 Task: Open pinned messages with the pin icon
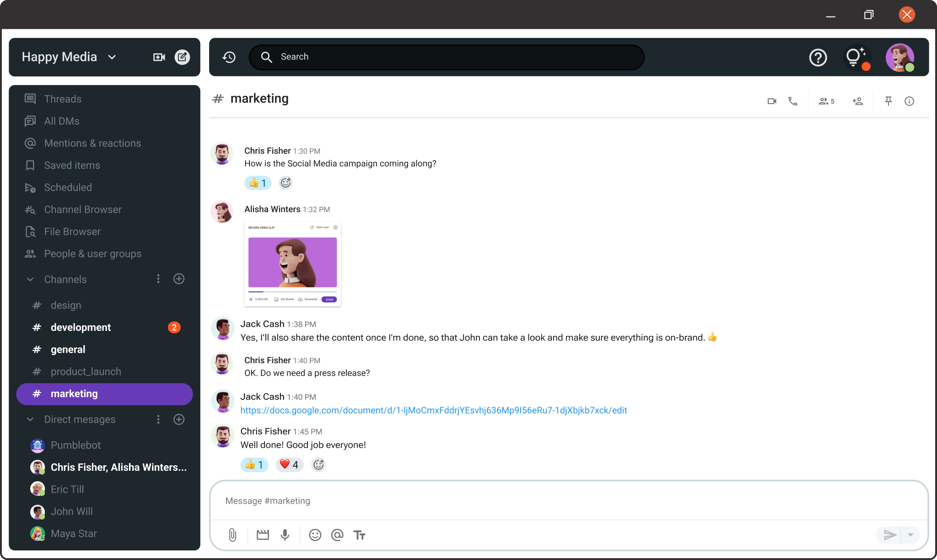pyautogui.click(x=888, y=101)
